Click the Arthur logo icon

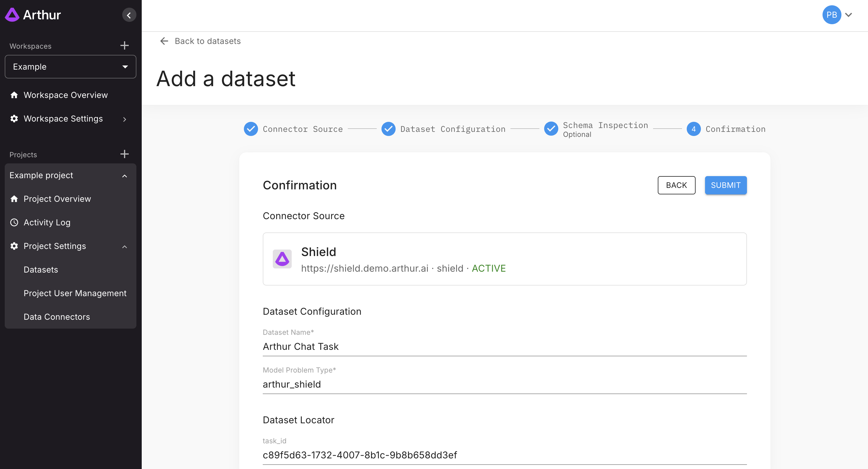12,15
